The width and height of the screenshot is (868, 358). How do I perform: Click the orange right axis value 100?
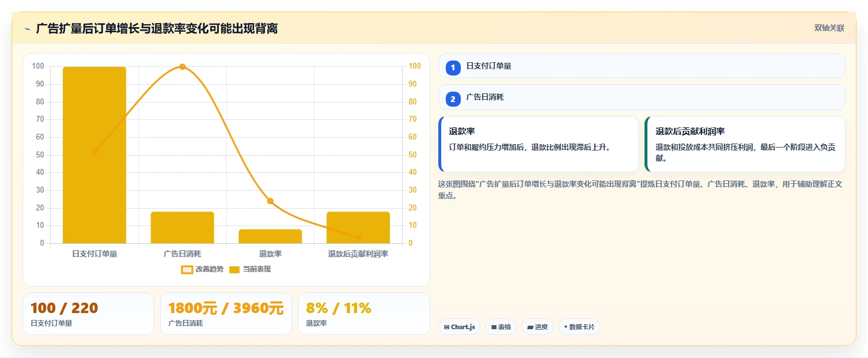[414, 66]
